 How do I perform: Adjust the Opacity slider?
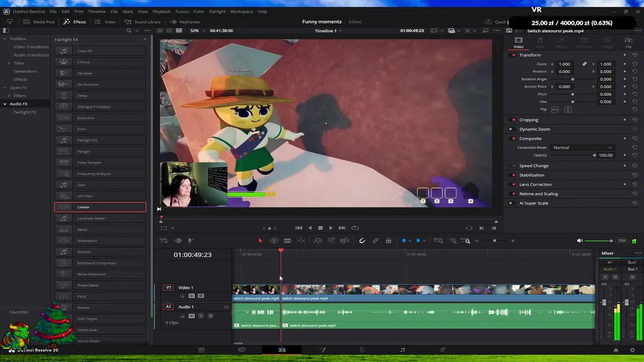[x=573, y=155]
